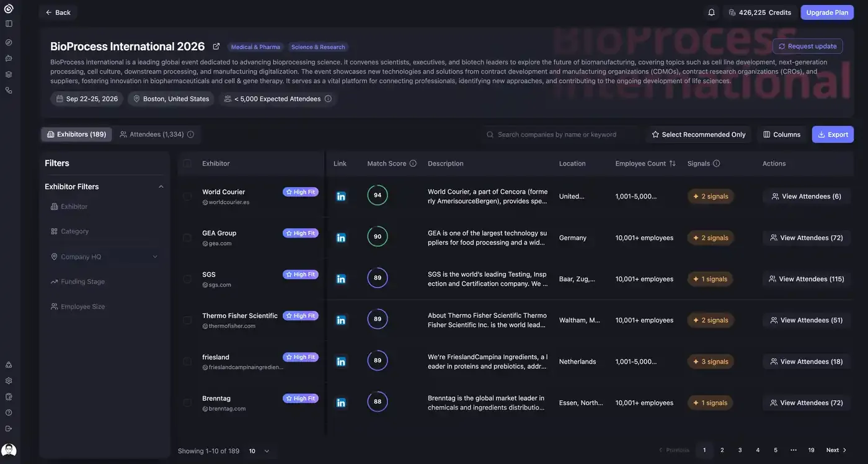Switch to Exhibitors (189) tab

point(76,135)
